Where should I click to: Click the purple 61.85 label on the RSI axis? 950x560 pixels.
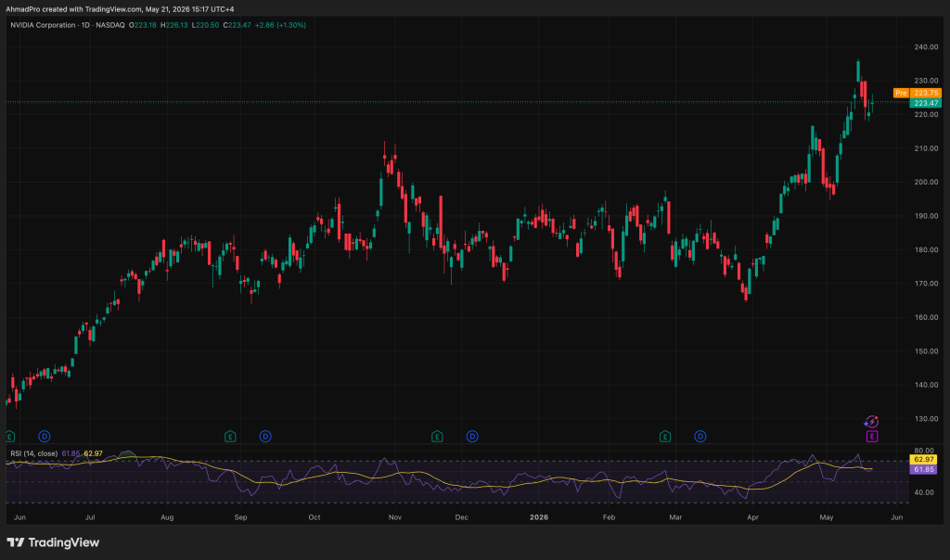(x=923, y=470)
